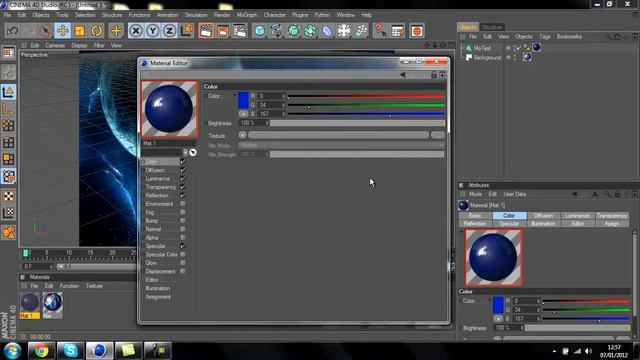Viewport: 640px width, 360px height.
Task: Open Skype from the taskbar
Action: pos(71,351)
